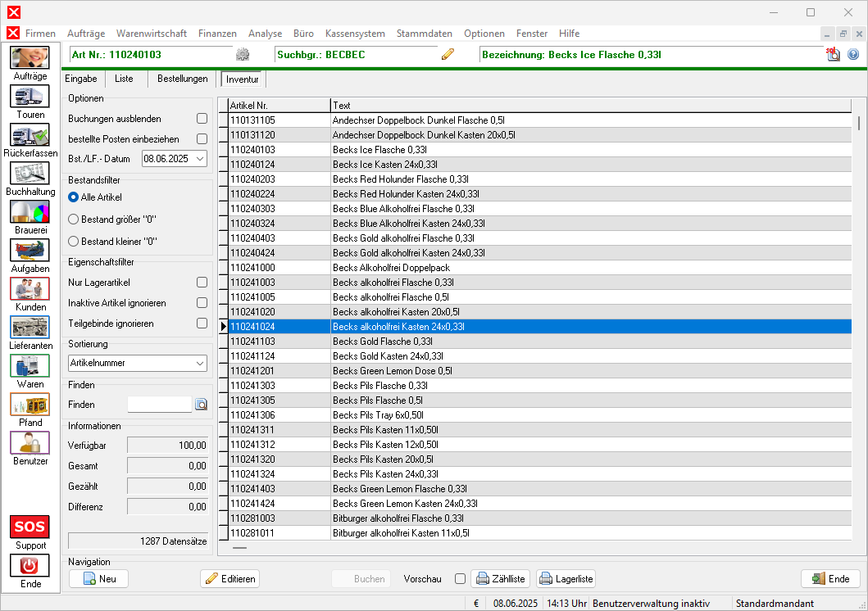Click the Zählliste button

tap(500, 578)
